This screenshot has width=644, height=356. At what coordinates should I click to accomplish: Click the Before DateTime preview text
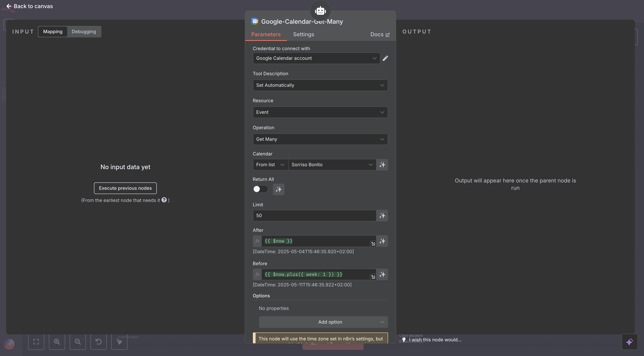tap(302, 285)
